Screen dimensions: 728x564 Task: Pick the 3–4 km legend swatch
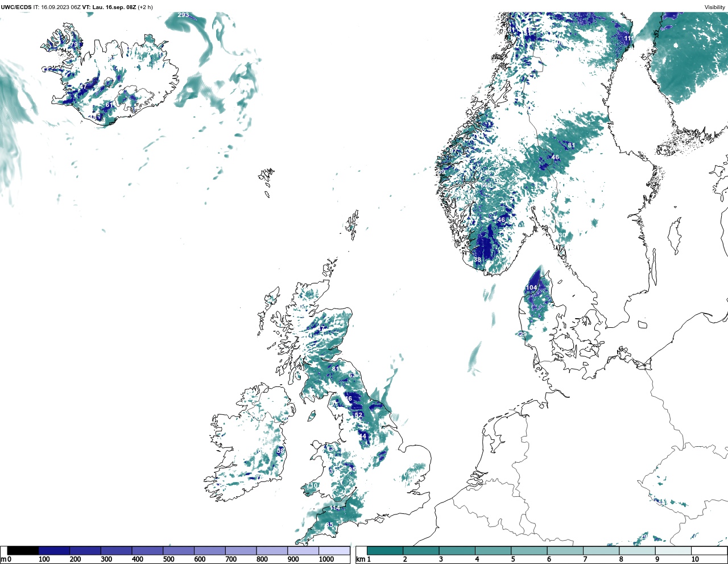click(457, 550)
